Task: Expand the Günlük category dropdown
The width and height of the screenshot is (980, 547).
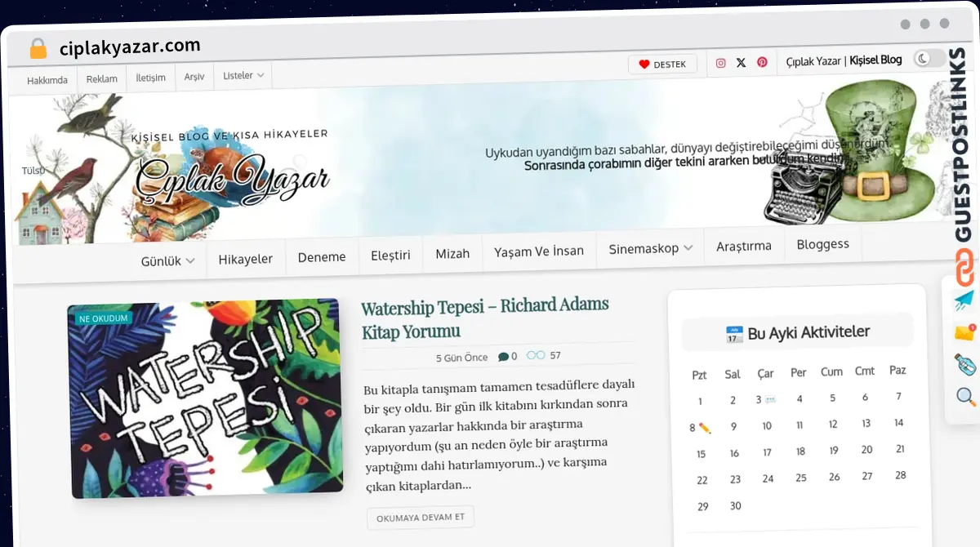Action: (167, 261)
